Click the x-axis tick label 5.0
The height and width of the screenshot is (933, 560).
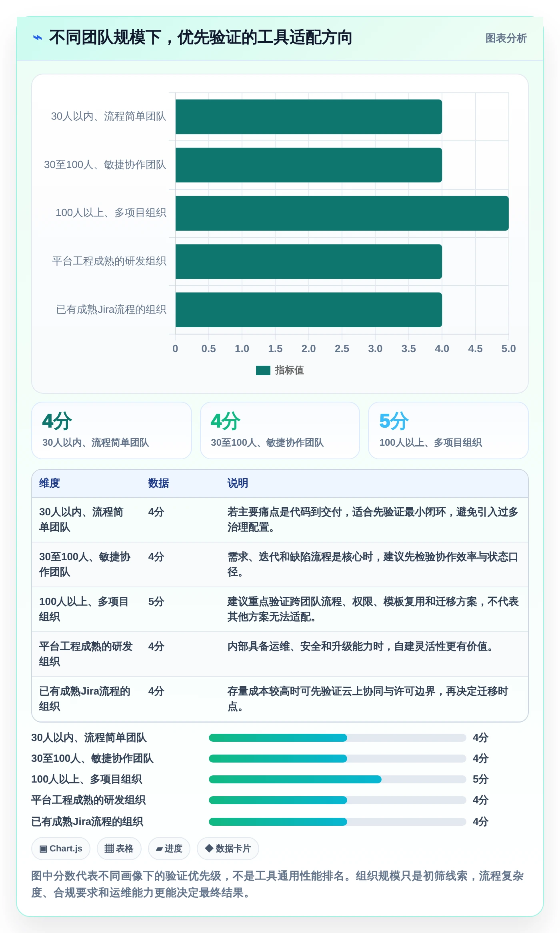tap(509, 349)
